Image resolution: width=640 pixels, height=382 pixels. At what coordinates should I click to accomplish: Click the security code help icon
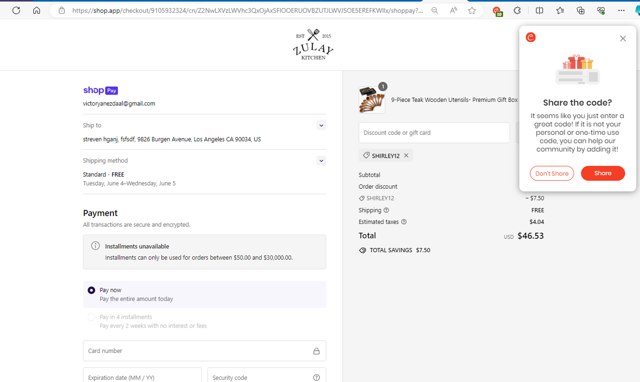coord(316,378)
